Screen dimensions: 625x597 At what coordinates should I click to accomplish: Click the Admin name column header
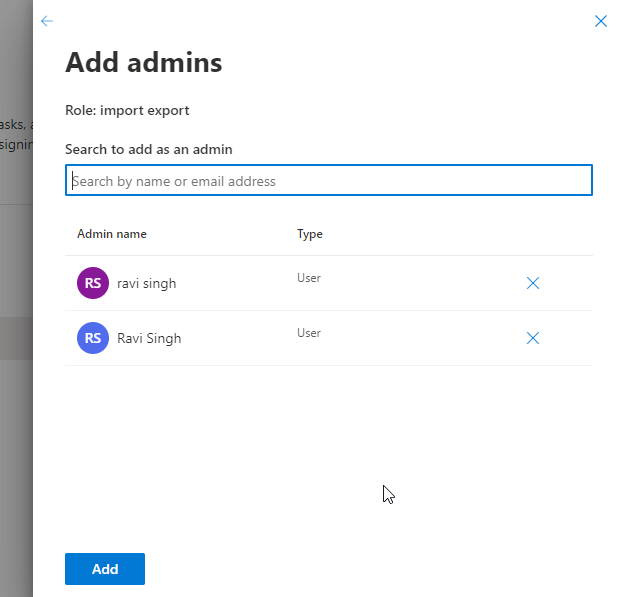click(112, 234)
